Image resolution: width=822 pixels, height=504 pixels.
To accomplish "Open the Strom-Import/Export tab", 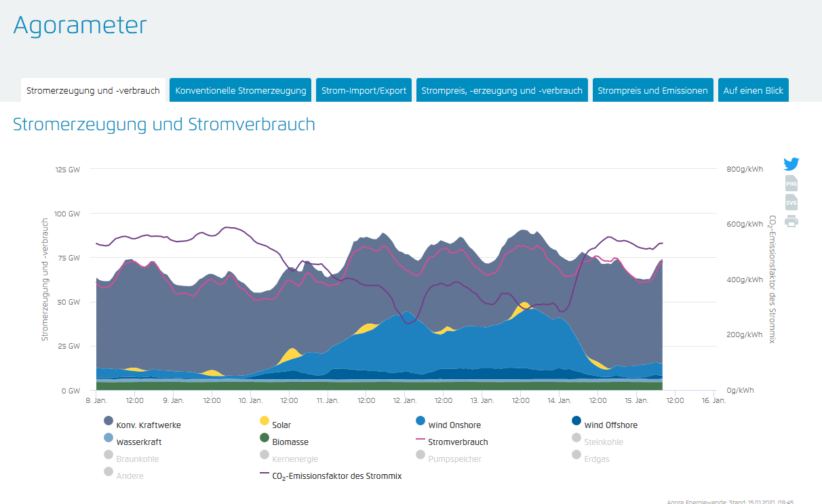I will pyautogui.click(x=364, y=90).
